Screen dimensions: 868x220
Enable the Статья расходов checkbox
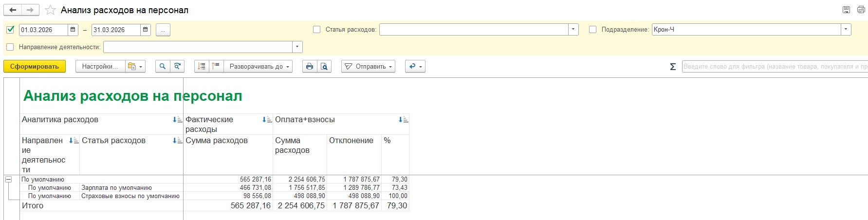click(316, 30)
